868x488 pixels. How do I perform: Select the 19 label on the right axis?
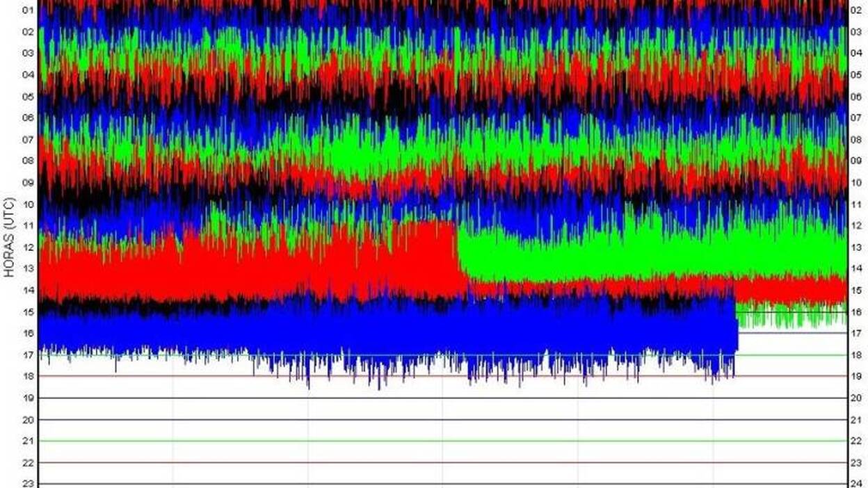[x=856, y=376]
